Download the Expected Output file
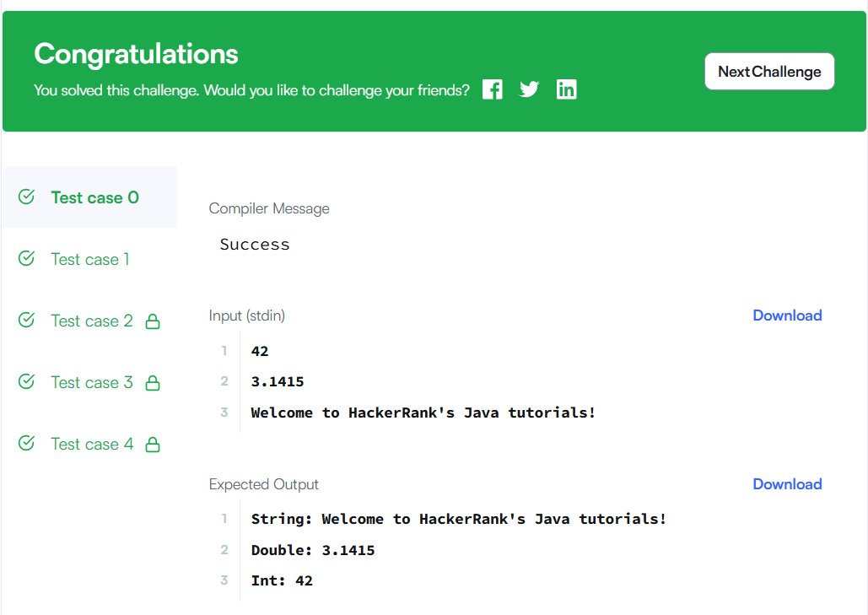Viewport: 868px width, 615px height. point(787,484)
